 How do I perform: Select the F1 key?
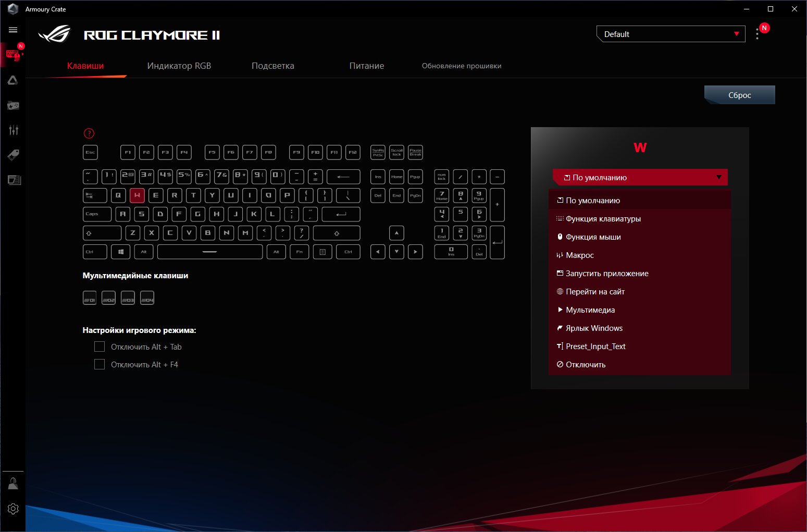[x=128, y=152]
